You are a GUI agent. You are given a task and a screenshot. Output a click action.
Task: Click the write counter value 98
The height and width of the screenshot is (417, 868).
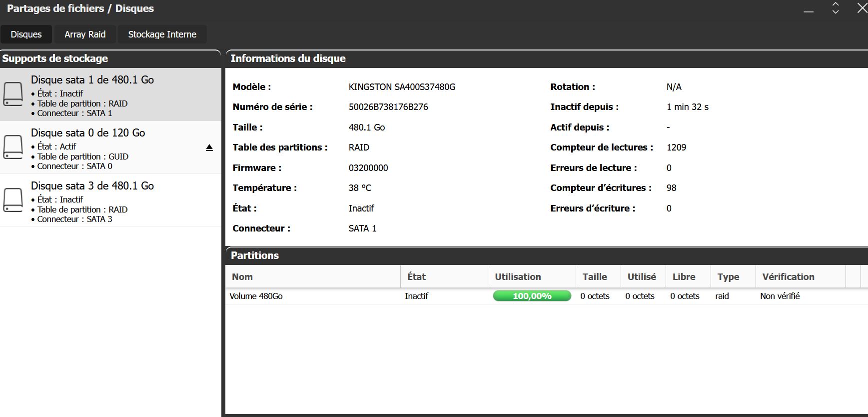(x=671, y=188)
